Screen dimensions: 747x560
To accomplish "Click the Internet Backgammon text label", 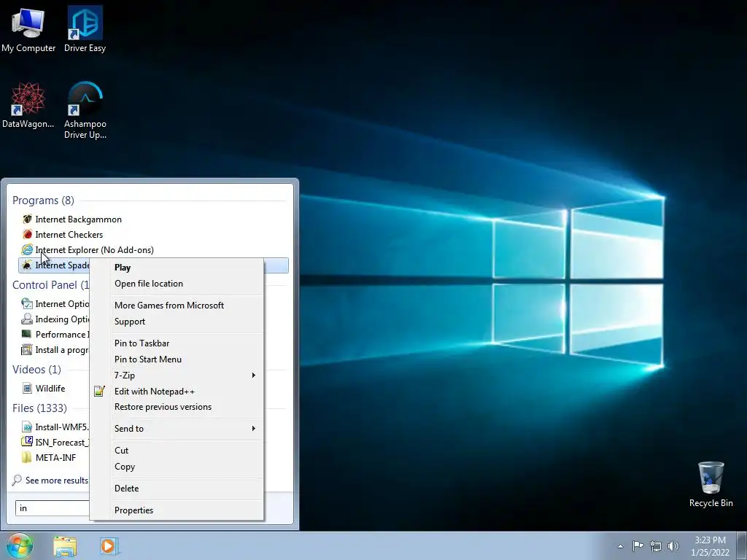I will 79,219.
